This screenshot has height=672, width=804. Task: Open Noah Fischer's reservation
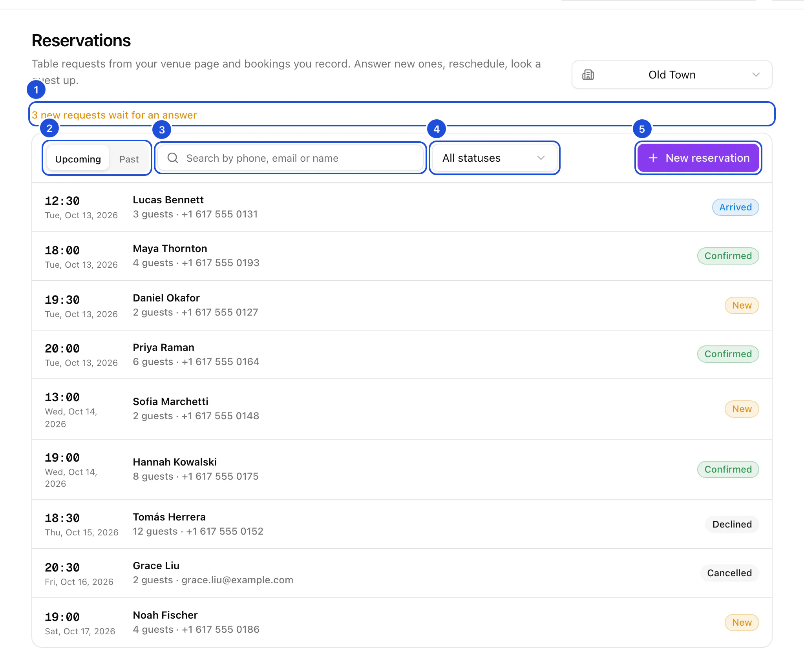[x=402, y=623]
